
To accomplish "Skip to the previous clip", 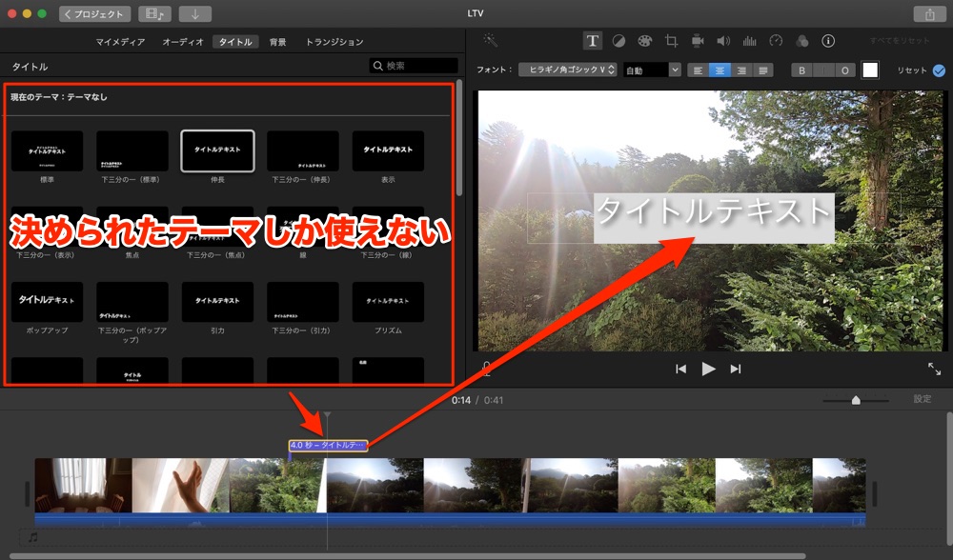I will point(680,369).
